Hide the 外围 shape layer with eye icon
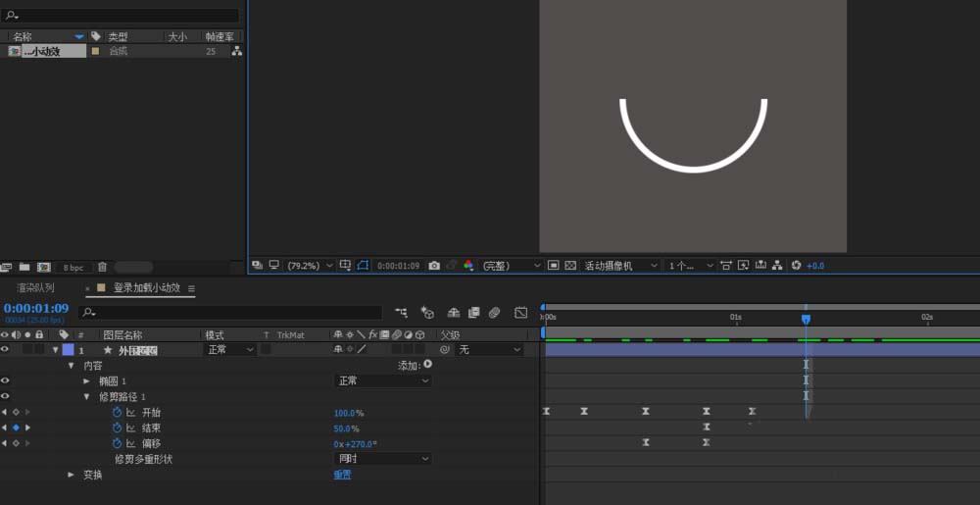The image size is (980, 505). (5, 349)
